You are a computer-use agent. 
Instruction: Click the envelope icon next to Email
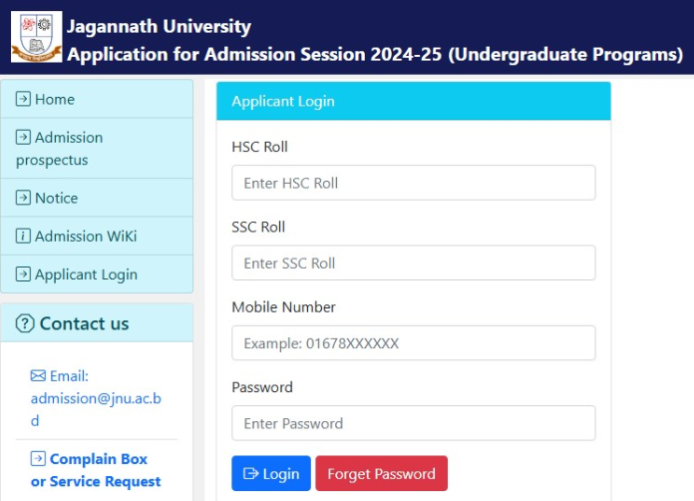tap(38, 376)
